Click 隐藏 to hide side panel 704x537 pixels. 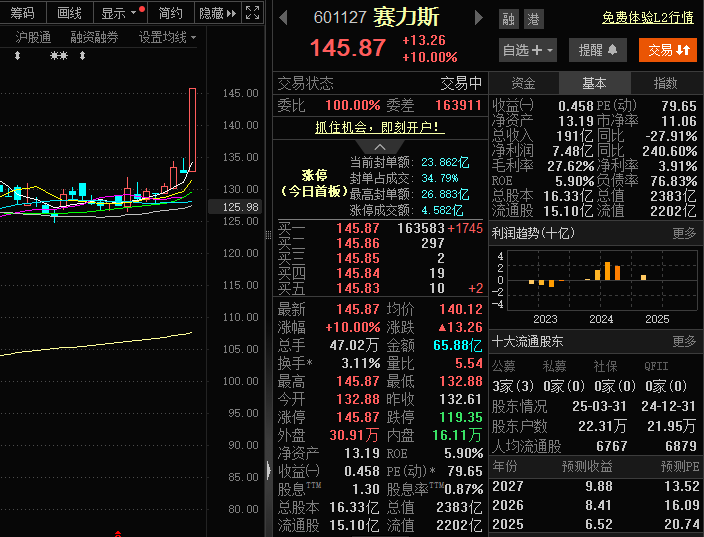[218, 13]
